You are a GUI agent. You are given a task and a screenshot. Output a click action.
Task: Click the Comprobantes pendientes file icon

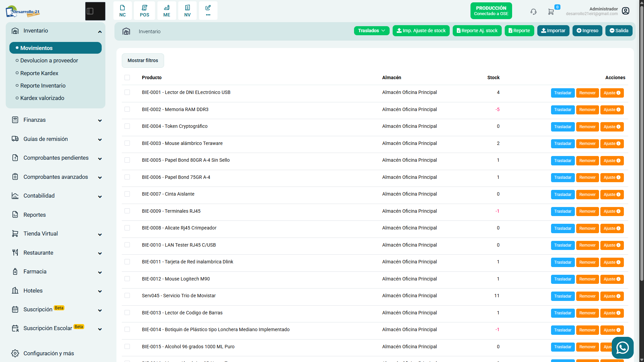(x=15, y=158)
